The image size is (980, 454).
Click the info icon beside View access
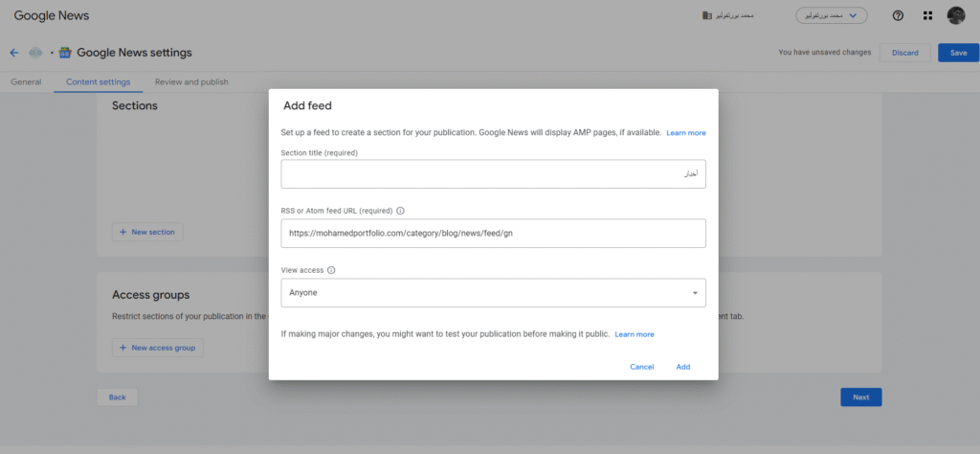point(331,270)
